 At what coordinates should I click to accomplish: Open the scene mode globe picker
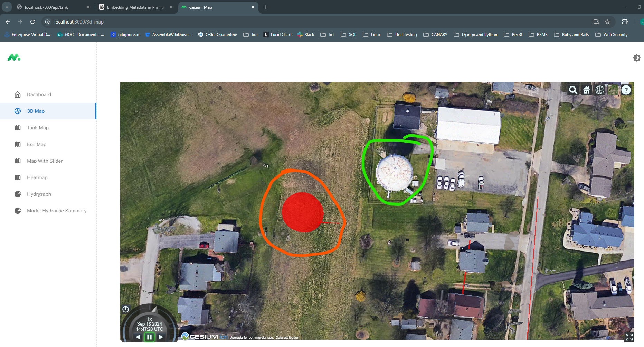tap(600, 90)
